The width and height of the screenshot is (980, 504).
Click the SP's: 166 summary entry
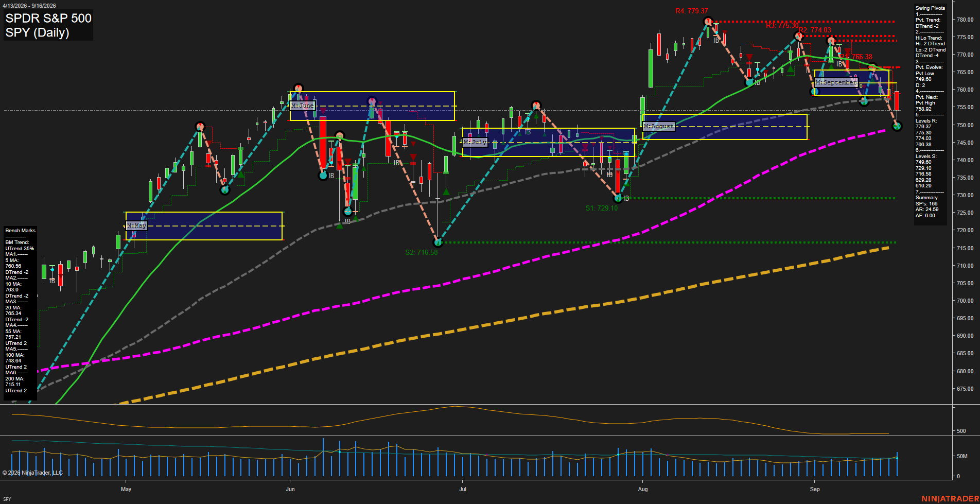926,204
